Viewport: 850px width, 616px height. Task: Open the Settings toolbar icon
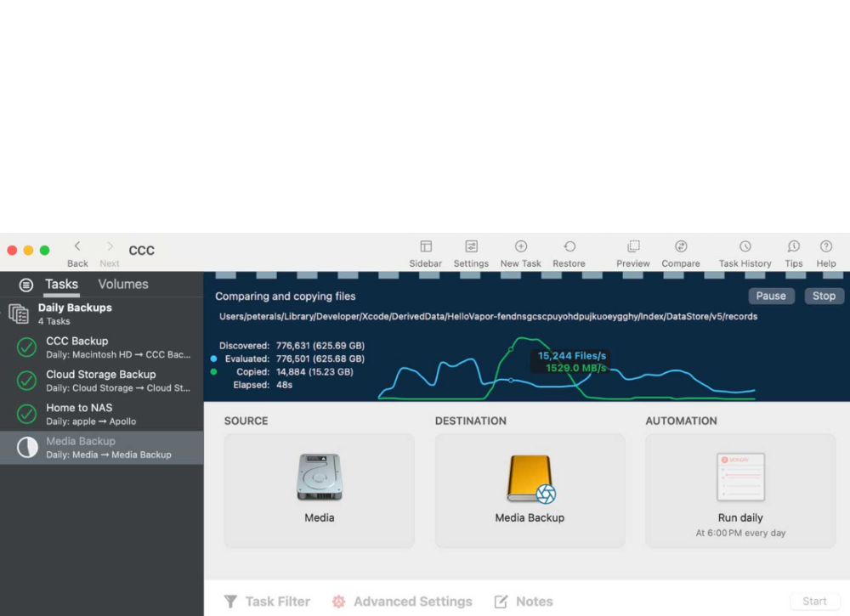pyautogui.click(x=471, y=246)
